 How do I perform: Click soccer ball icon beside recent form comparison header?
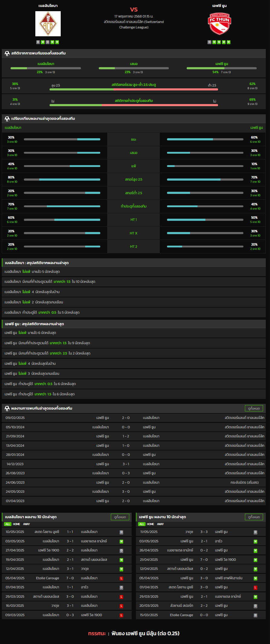coord(7,119)
